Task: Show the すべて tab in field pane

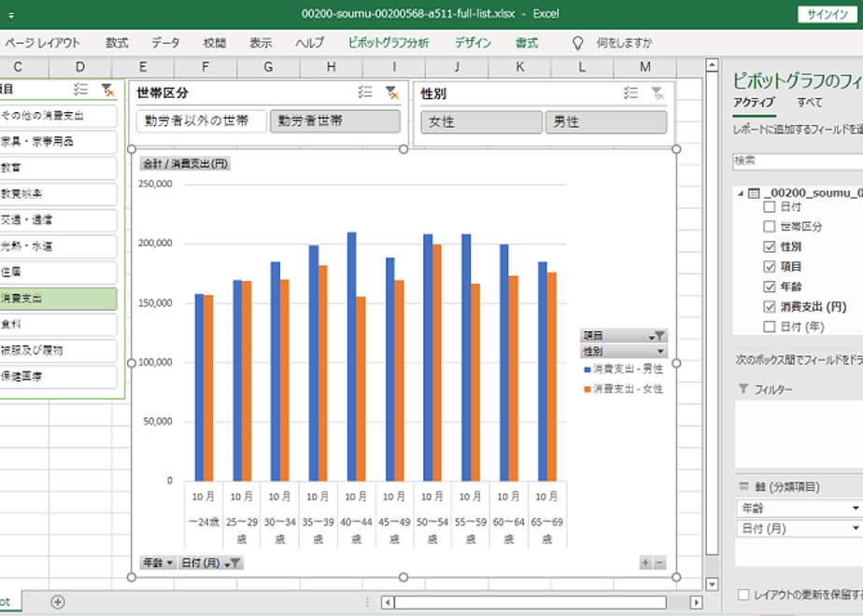Action: click(810, 103)
